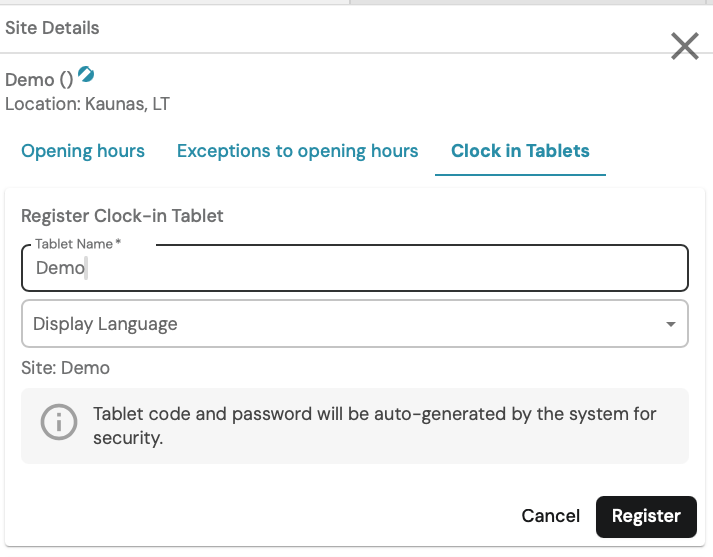Image resolution: width=713 pixels, height=557 pixels.
Task: Click the Display Language dropdown arrow
Action: [x=670, y=324]
